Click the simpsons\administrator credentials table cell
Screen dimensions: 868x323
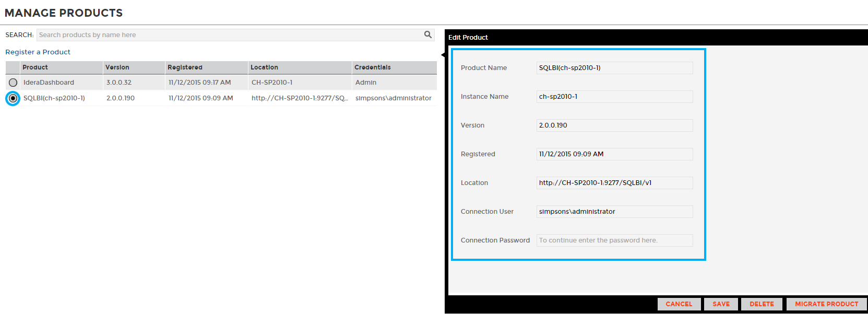394,98
